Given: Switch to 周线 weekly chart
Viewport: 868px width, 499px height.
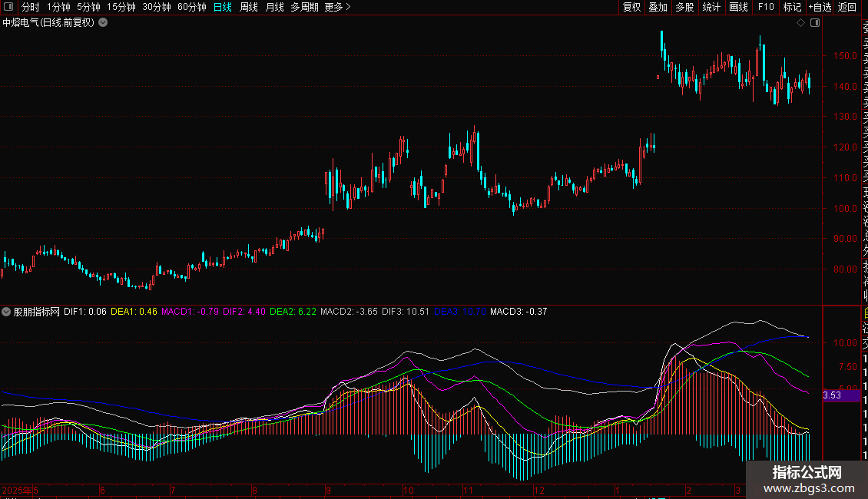Looking at the screenshot, I should [x=249, y=7].
